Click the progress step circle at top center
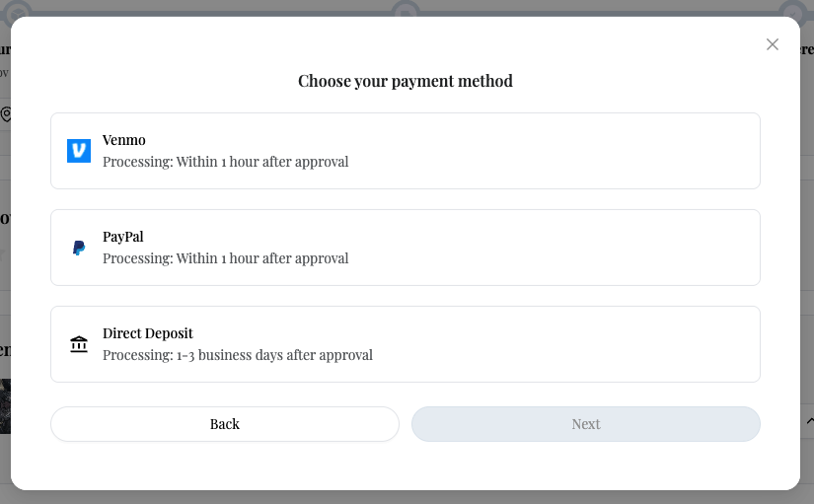The width and height of the screenshot is (814, 504). pyautogui.click(x=406, y=10)
